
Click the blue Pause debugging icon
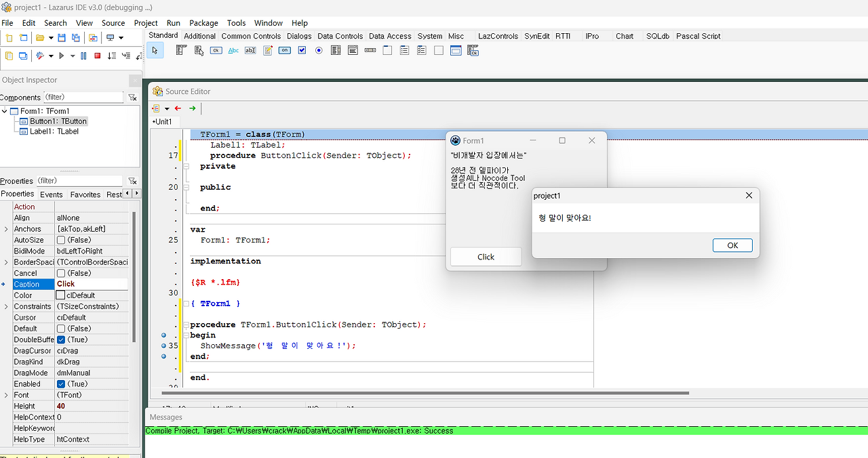[83, 56]
